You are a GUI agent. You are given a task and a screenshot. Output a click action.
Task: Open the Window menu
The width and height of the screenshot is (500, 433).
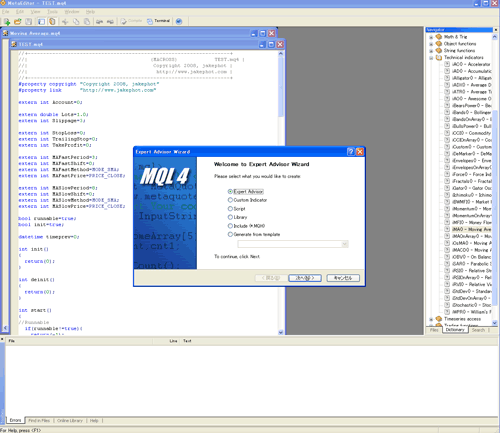coord(72,12)
